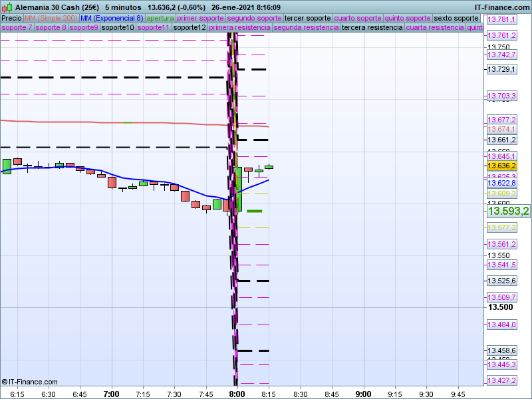
Task: Click the blue 13.622,8 moving average tag
Action: click(501, 183)
